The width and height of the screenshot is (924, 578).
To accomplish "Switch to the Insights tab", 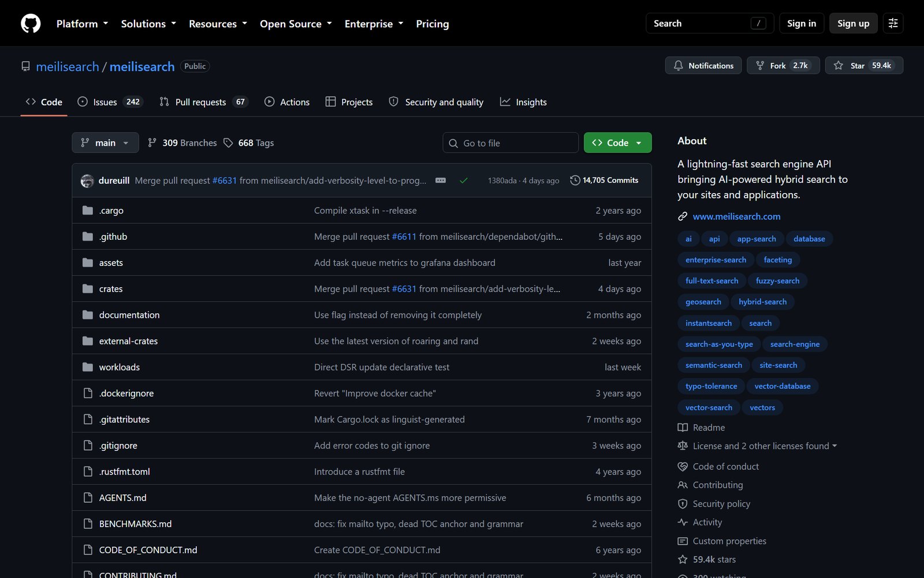I will 523,102.
